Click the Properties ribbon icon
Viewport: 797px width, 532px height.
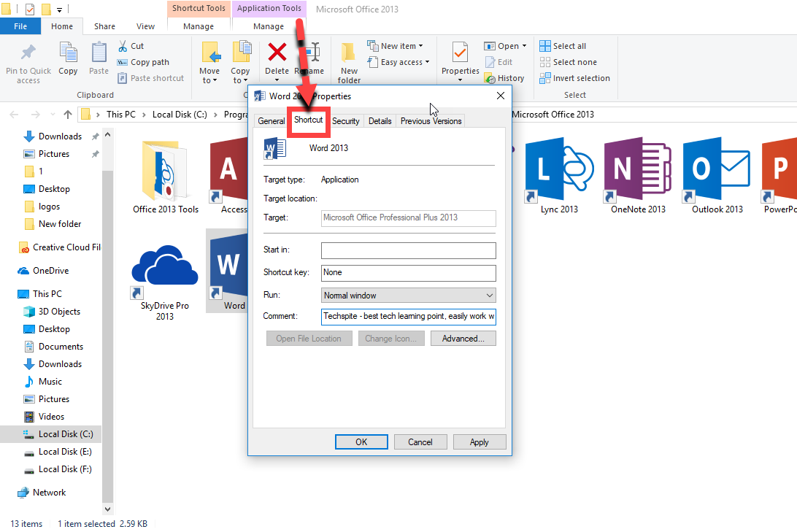point(460,53)
